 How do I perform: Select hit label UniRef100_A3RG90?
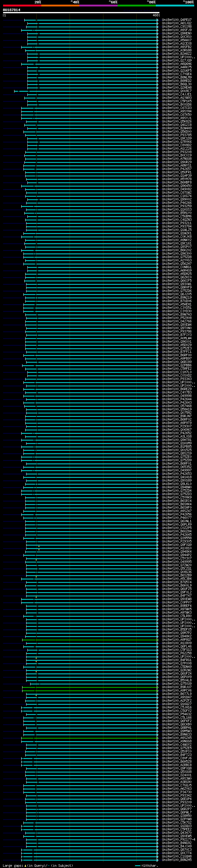point(176,782)
